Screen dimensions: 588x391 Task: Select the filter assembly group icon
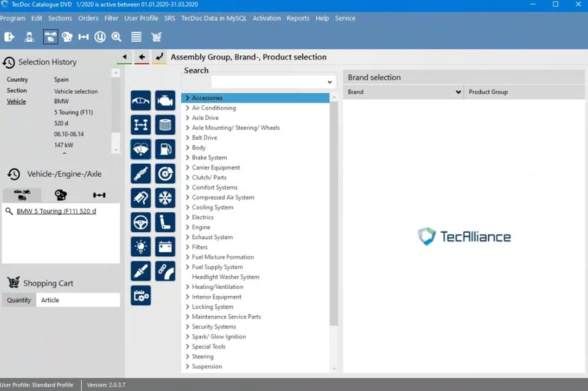(x=165, y=125)
